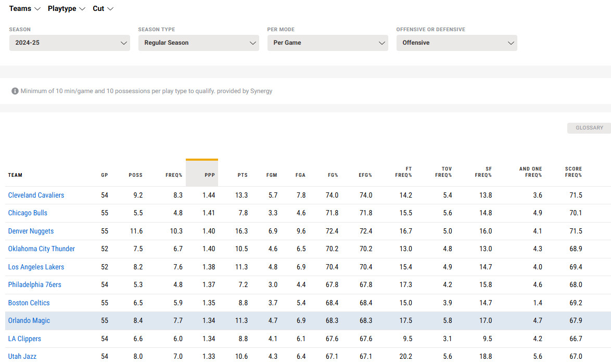Click Philadelphia 76ers FG% value 67.8
Screen dimensions: 611x364
[332, 284]
